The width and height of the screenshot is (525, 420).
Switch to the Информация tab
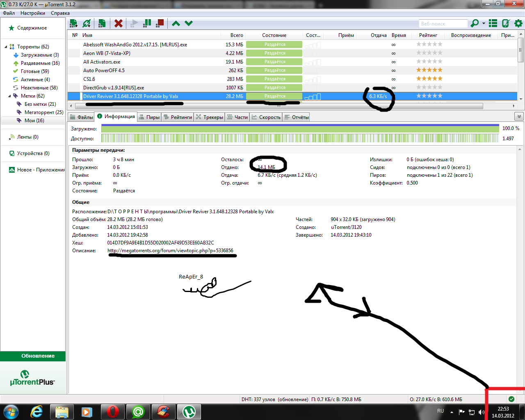click(116, 116)
